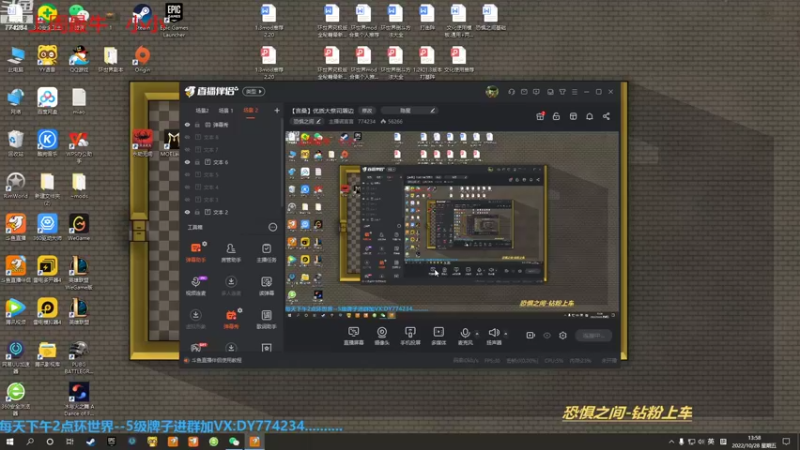Image resolution: width=800 pixels, height=450 pixels.
Task: Click the stream status button at bottom right
Action: point(593,336)
